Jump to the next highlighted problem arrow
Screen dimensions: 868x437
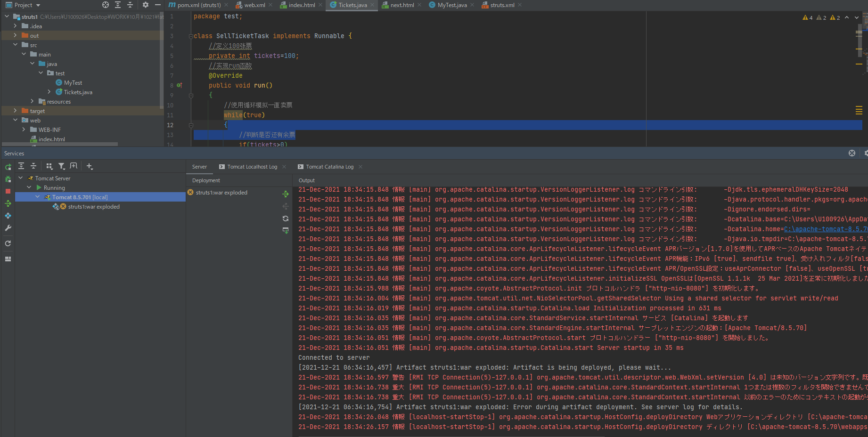[x=856, y=17]
